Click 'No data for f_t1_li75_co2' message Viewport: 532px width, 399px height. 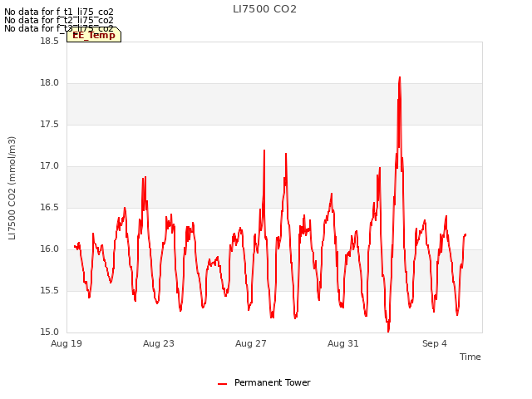point(59,12)
